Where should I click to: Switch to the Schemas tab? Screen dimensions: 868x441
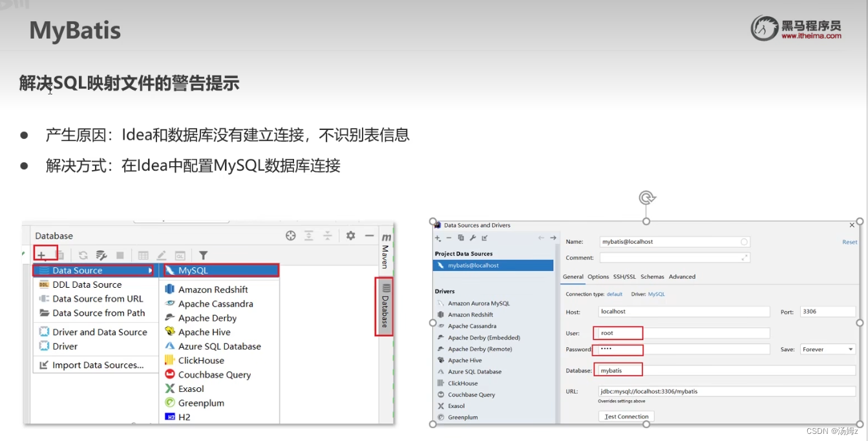pos(652,277)
